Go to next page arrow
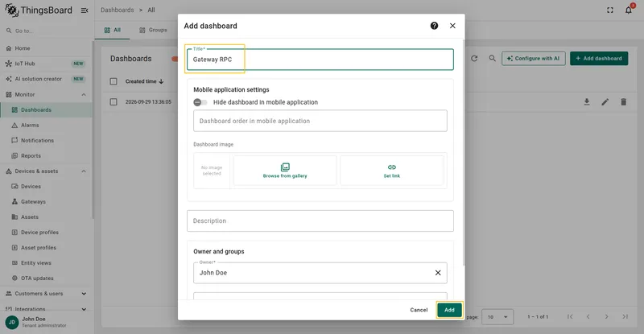This screenshot has height=334, width=644. [607, 317]
